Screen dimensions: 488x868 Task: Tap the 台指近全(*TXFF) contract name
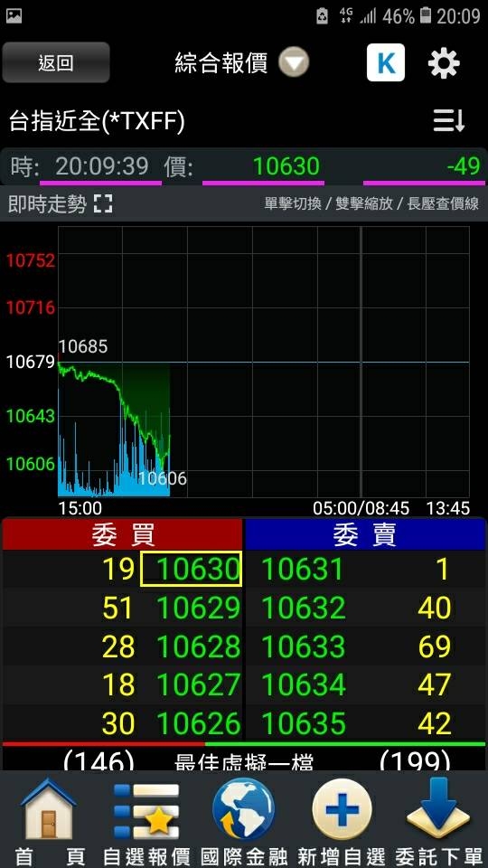coord(97,121)
